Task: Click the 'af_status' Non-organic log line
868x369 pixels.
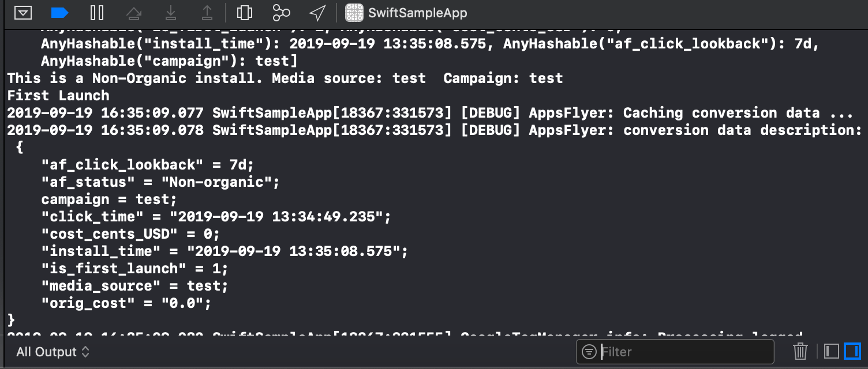Action: (160, 182)
